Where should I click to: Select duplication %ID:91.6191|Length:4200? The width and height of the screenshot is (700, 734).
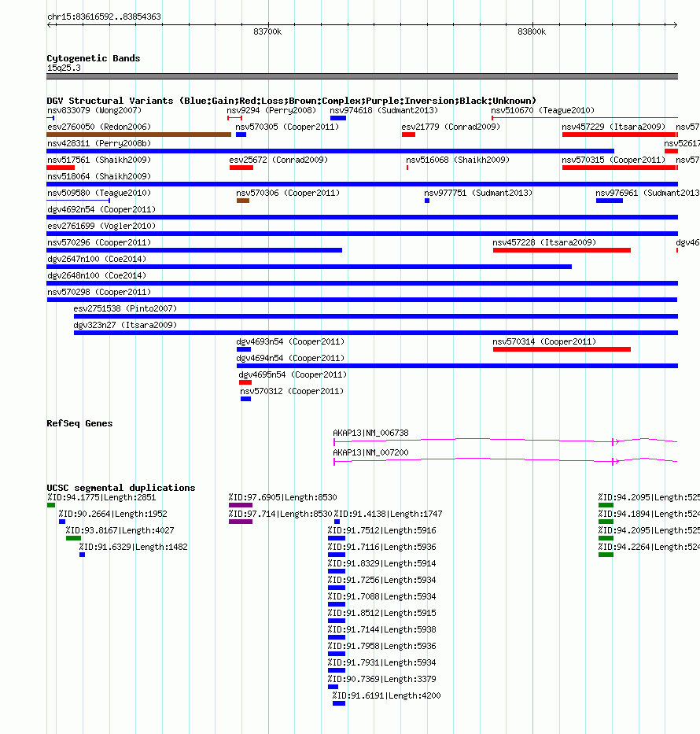click(x=386, y=695)
